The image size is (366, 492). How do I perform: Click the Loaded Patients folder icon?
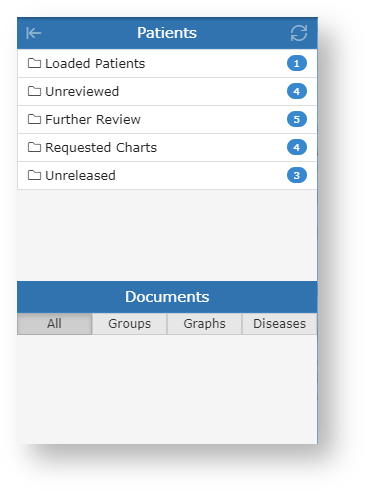pyautogui.click(x=34, y=63)
